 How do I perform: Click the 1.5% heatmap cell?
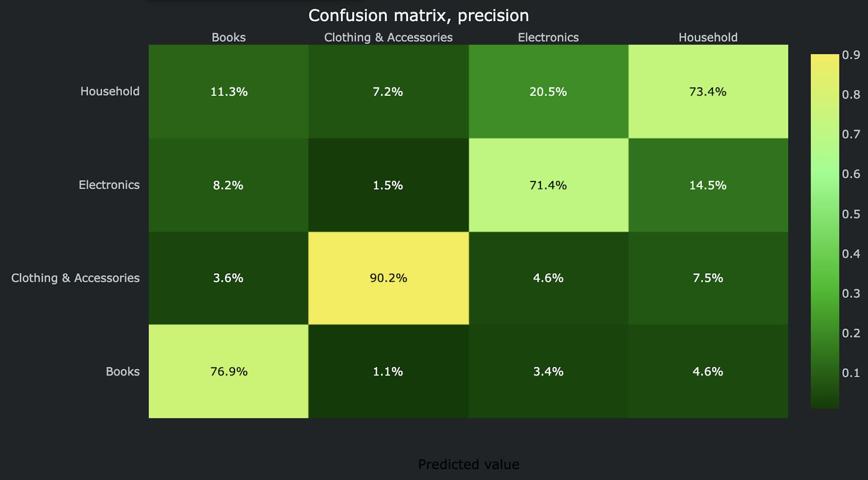[388, 185]
